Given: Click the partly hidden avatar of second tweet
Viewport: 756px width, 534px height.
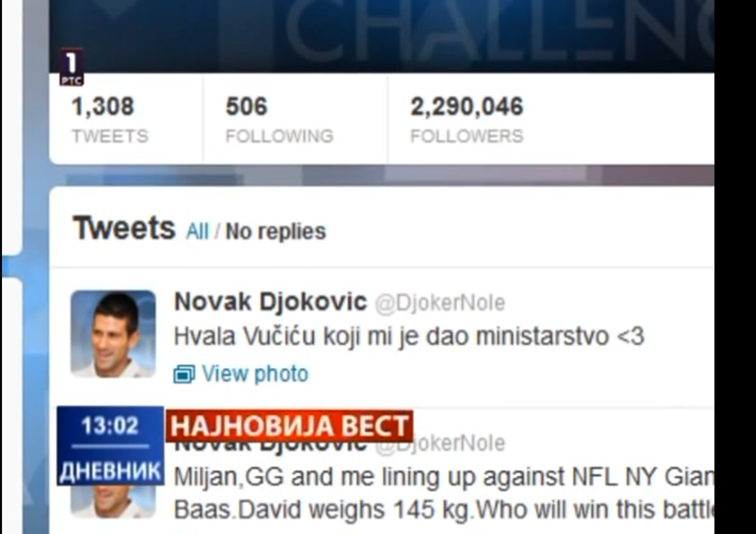Looking at the screenshot, I should click(x=113, y=500).
